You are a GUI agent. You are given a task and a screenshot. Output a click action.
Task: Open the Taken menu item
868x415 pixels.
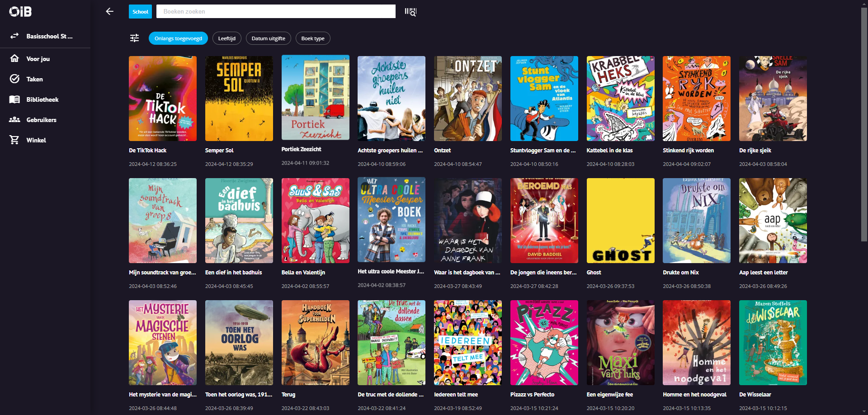click(x=45, y=79)
